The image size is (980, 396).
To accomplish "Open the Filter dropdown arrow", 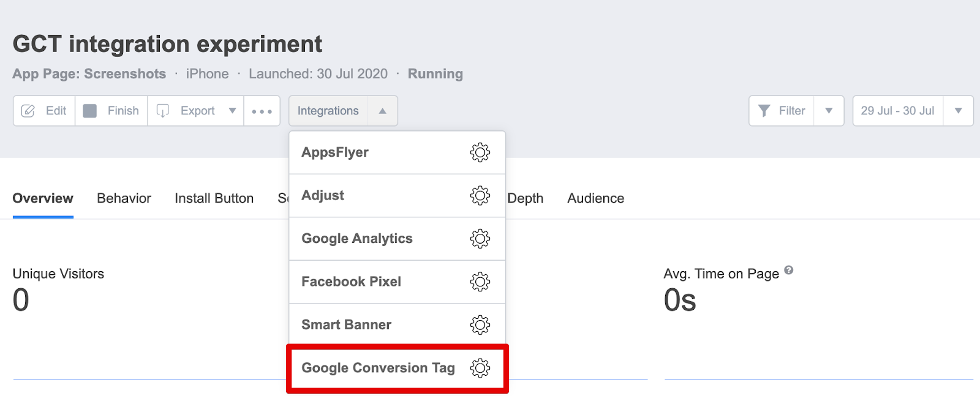I will pyautogui.click(x=829, y=111).
